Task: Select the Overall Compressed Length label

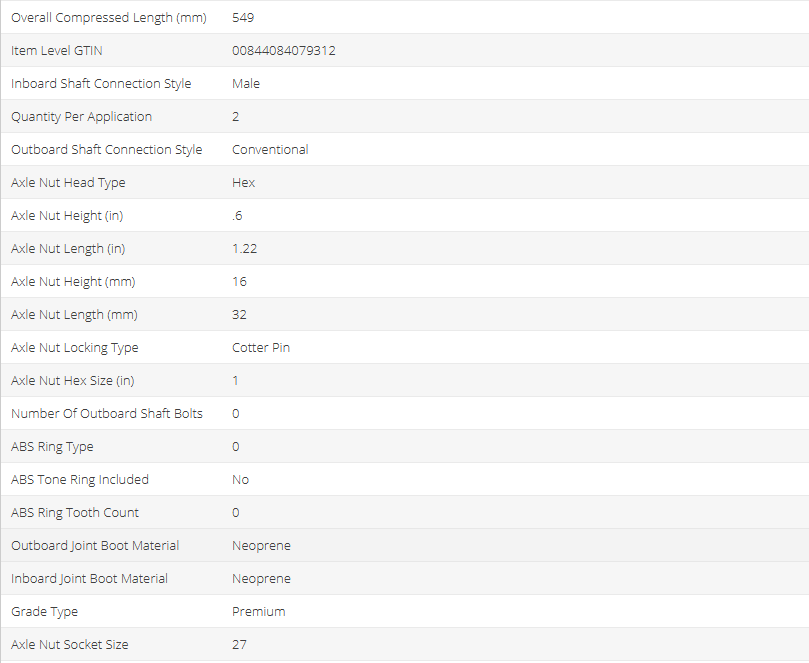Action: 109,18
